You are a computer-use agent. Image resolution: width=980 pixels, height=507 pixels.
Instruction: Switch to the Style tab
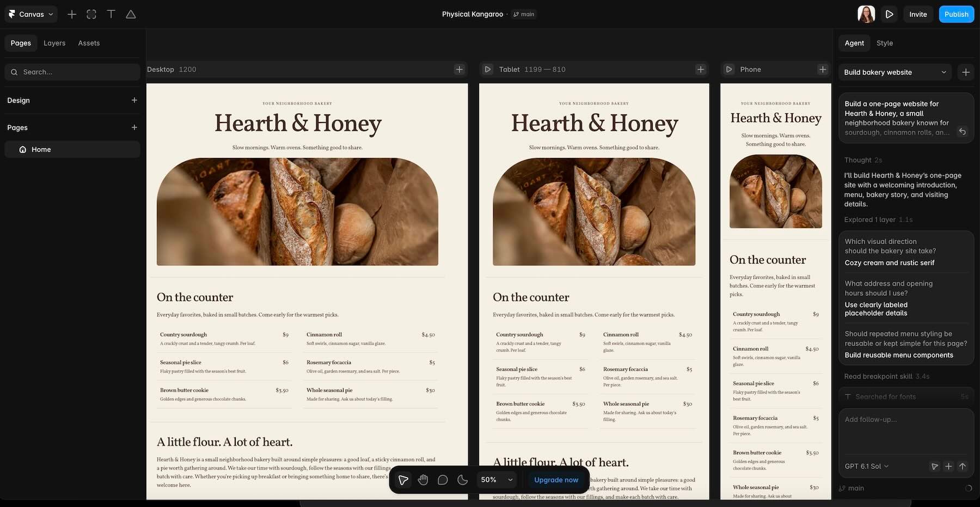885,43
